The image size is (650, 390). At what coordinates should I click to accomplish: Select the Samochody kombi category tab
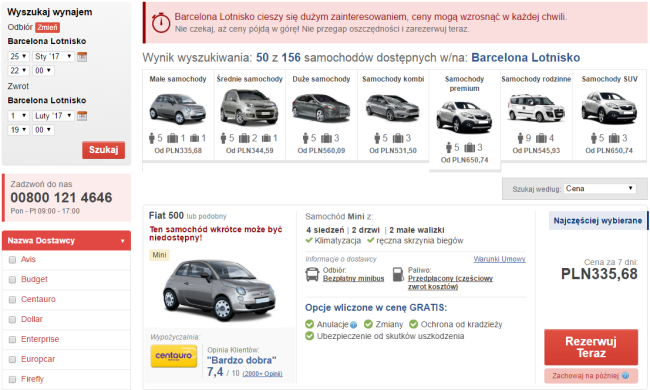tap(393, 115)
